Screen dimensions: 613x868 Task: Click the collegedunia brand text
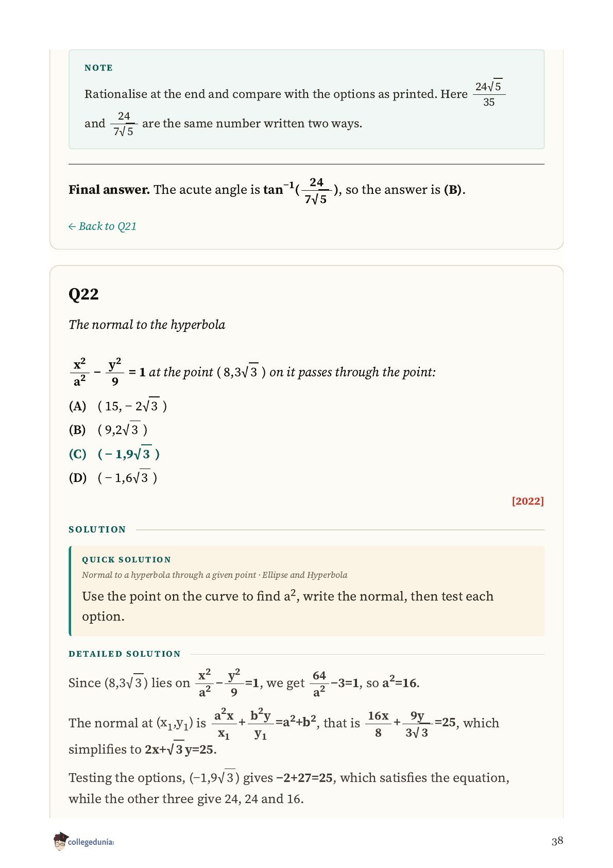pyautogui.click(x=91, y=842)
